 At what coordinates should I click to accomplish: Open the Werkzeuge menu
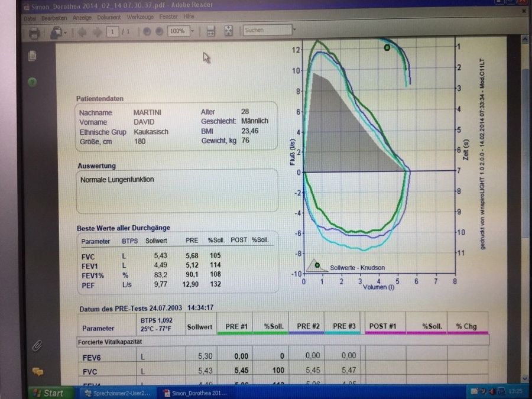point(141,18)
